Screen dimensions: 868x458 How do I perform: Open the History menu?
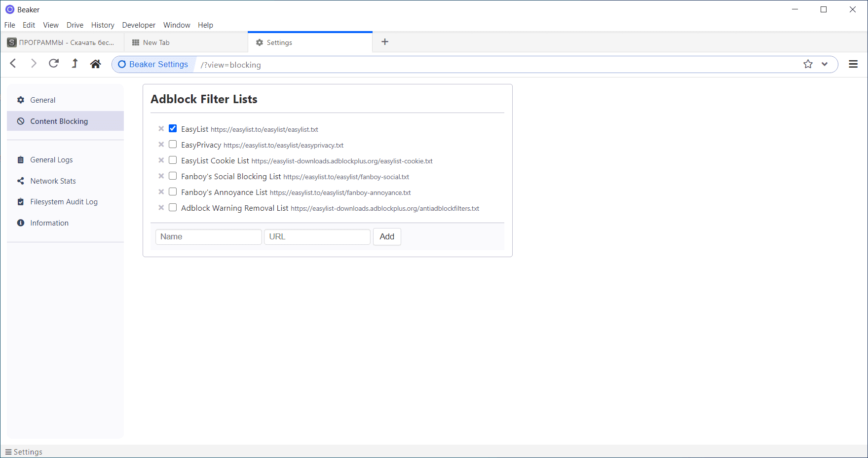103,25
